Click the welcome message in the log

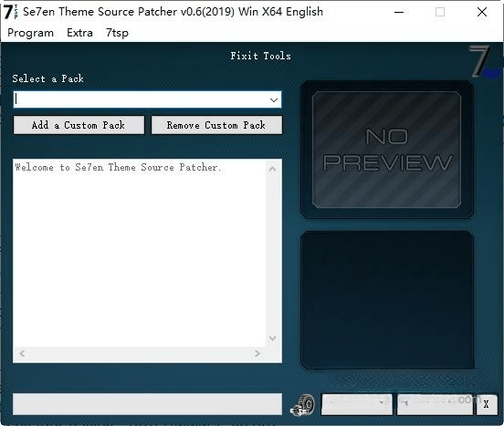[x=118, y=167]
